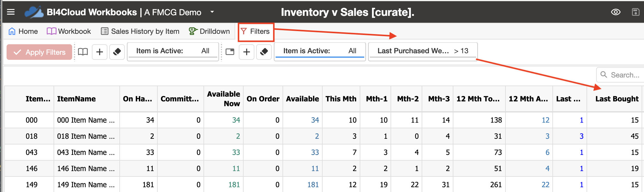The image size is (644, 192).
Task: Click the sheet filters window icon
Action: pyautogui.click(x=230, y=52)
